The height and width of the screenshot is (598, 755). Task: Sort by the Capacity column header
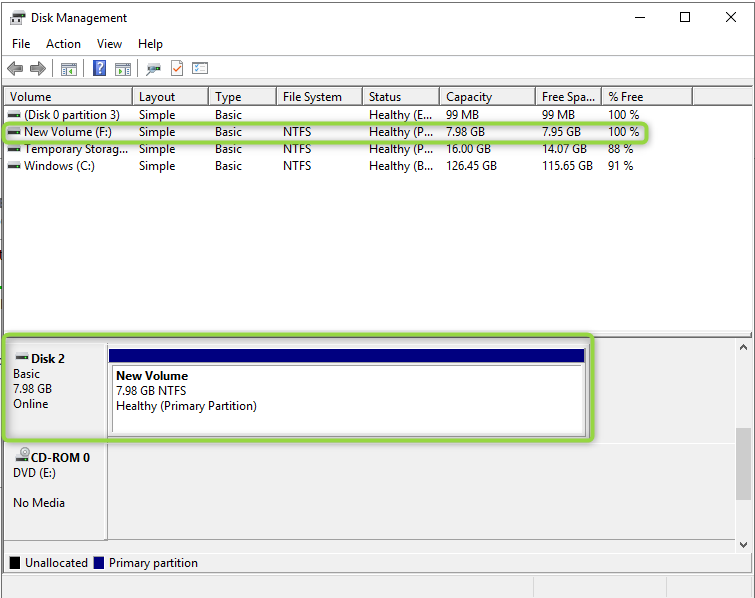pos(487,96)
